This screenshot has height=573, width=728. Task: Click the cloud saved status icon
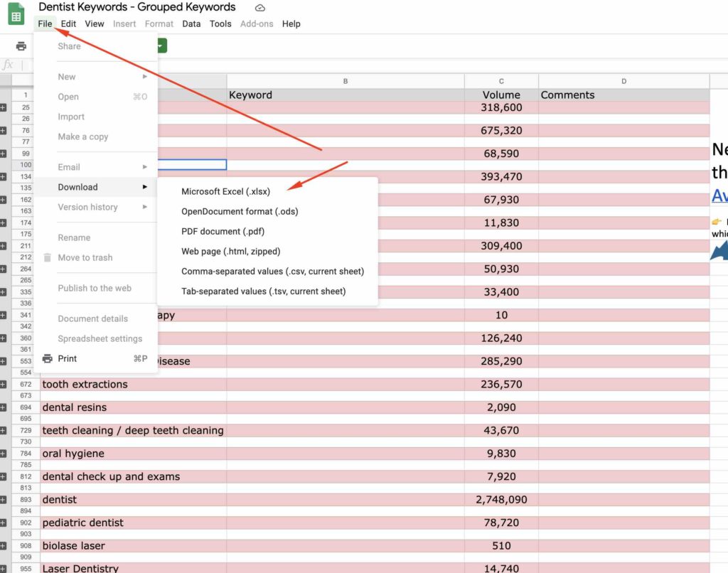[x=259, y=8]
